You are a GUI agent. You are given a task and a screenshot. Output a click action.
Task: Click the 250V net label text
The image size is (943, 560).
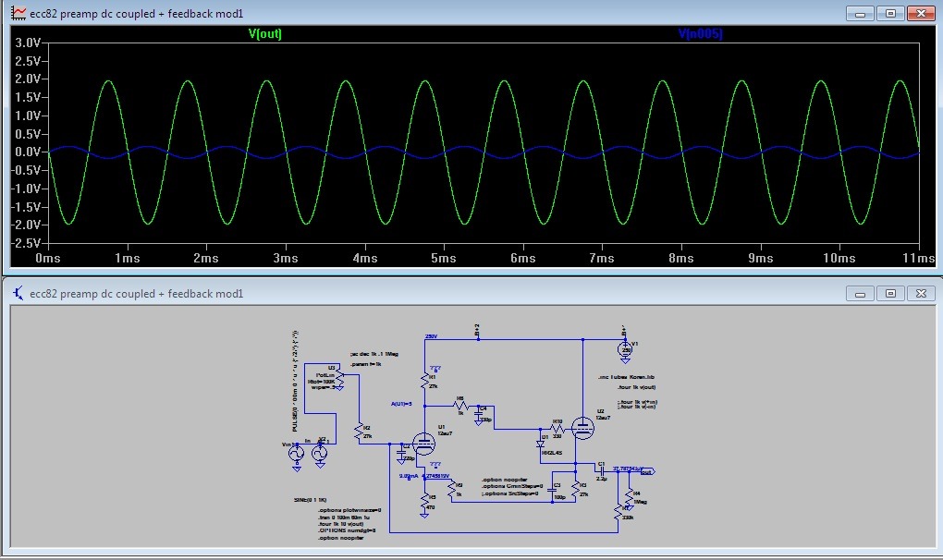click(x=431, y=335)
